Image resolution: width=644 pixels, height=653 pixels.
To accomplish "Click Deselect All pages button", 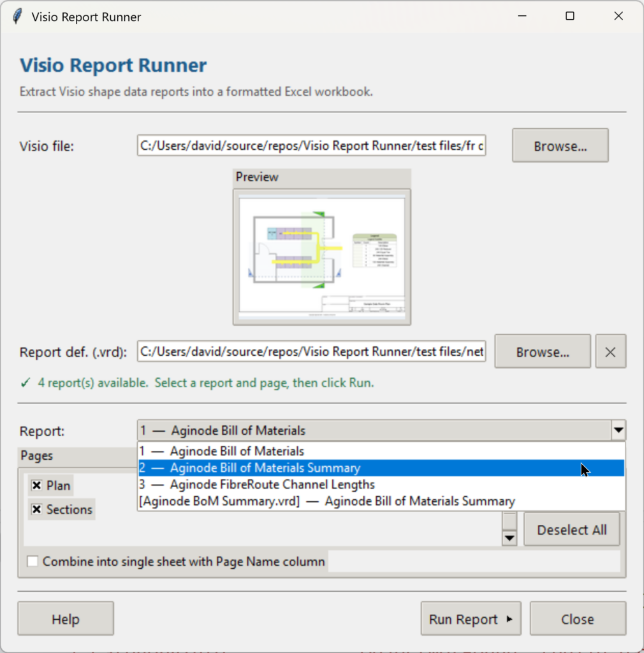I will [571, 530].
